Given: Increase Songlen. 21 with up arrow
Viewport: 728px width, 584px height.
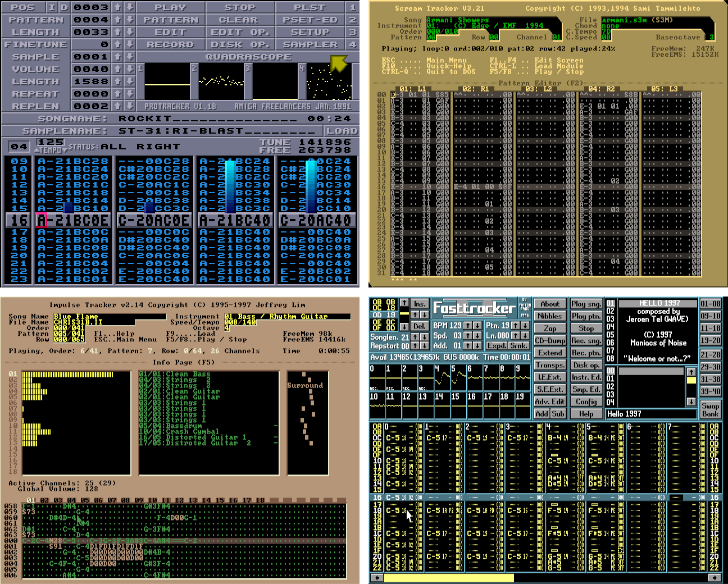Looking at the screenshot, I should click(x=415, y=337).
